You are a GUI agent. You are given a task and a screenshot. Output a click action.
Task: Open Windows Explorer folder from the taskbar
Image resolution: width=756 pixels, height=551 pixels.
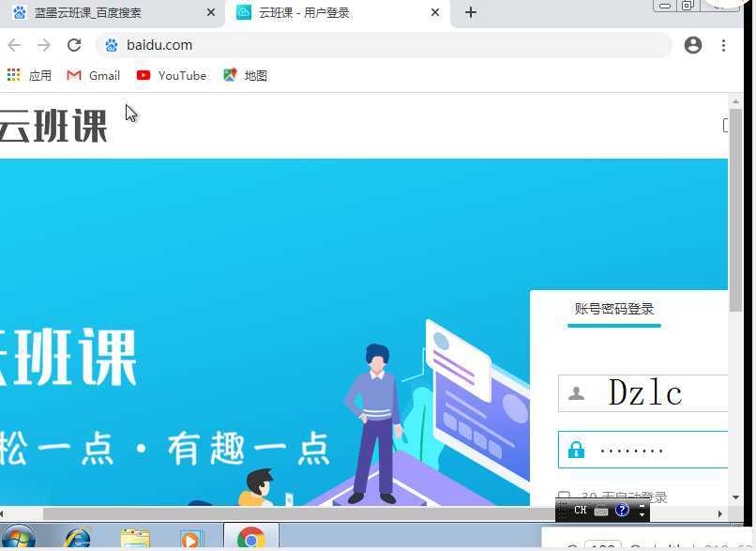click(135, 540)
